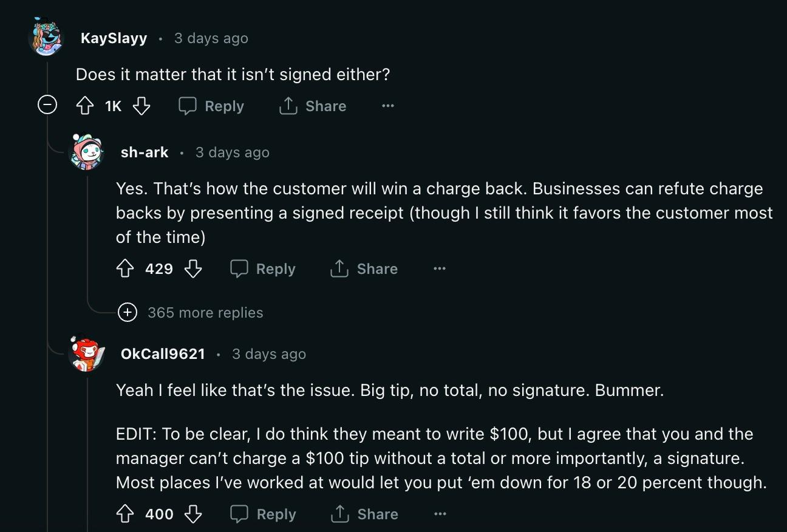The height and width of the screenshot is (532, 787).
Task: Upvote KaySlayy's comment
Action: (84, 106)
